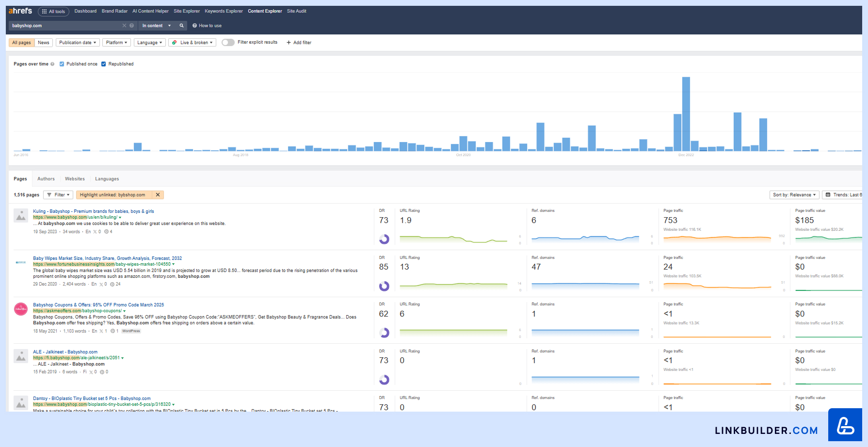
Task: Click the Pages over time info icon
Action: [x=52, y=64]
